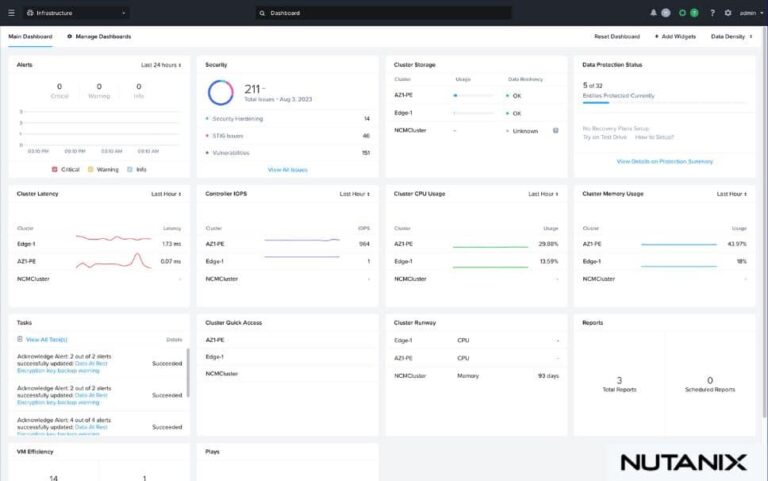Click the Security issues donut chart
Image resolution: width=768 pixels, height=481 pixels.
point(220,93)
